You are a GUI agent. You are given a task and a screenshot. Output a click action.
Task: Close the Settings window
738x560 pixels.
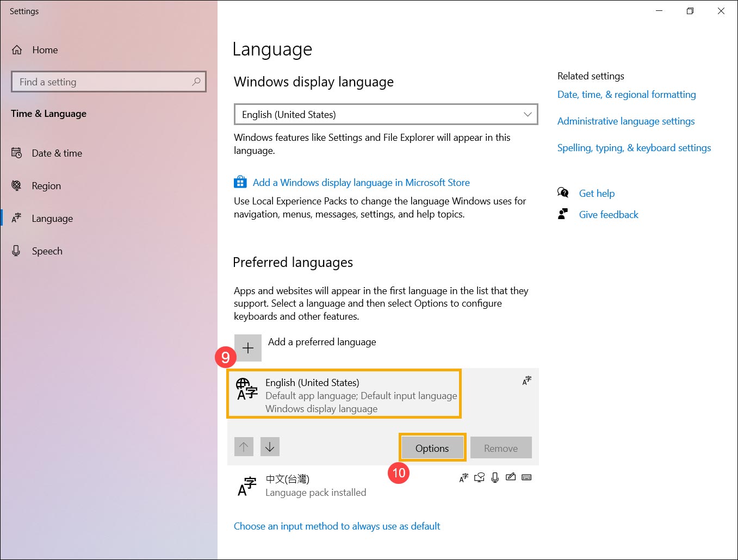(x=721, y=11)
